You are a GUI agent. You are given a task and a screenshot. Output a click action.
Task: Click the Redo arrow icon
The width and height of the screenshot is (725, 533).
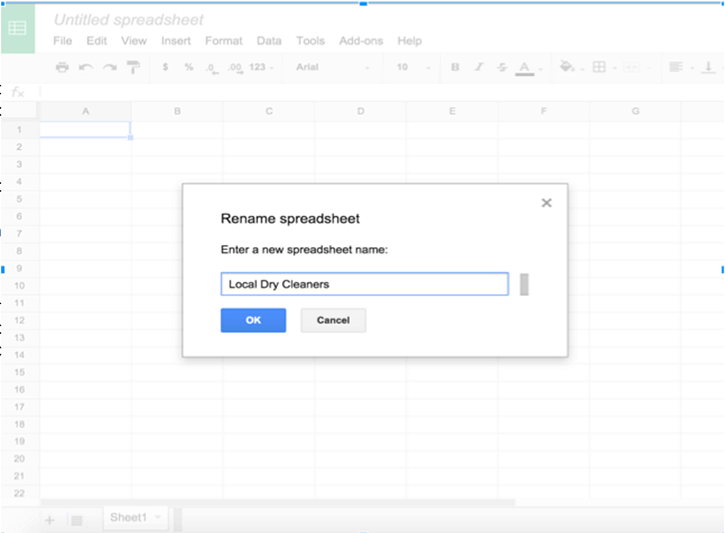[110, 67]
